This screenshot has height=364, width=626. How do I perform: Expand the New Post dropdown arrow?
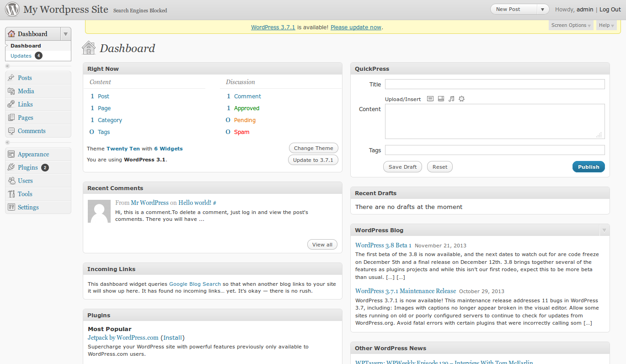tap(542, 9)
